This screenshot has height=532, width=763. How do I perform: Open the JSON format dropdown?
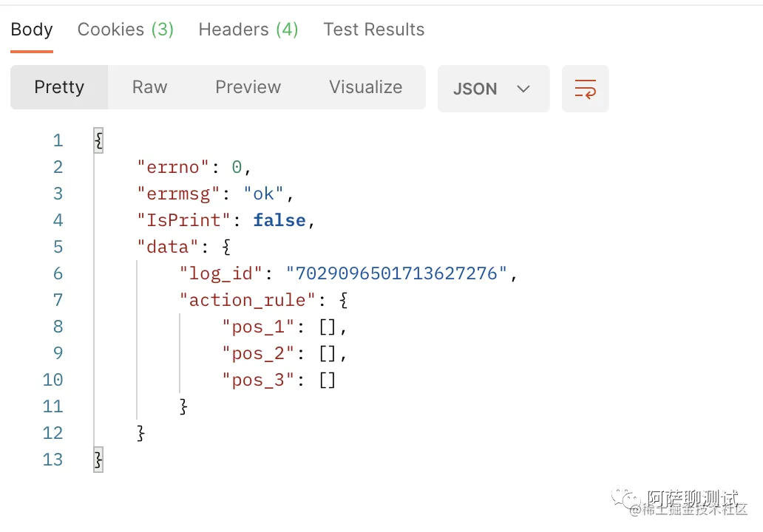click(493, 89)
